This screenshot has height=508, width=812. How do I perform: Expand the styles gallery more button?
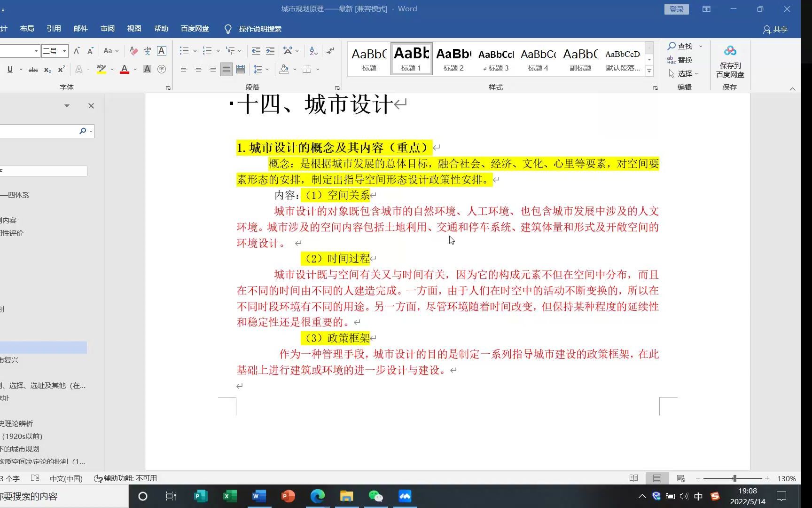coord(649,71)
